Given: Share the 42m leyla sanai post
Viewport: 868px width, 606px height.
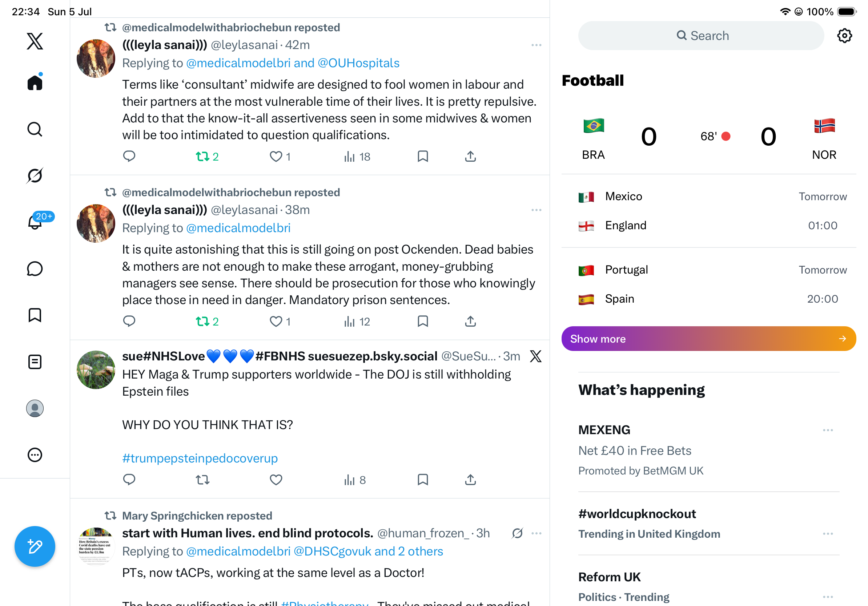Looking at the screenshot, I should pos(470,157).
